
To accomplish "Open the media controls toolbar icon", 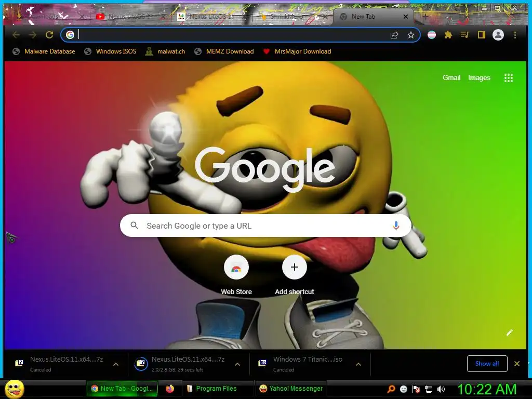I will [465, 35].
